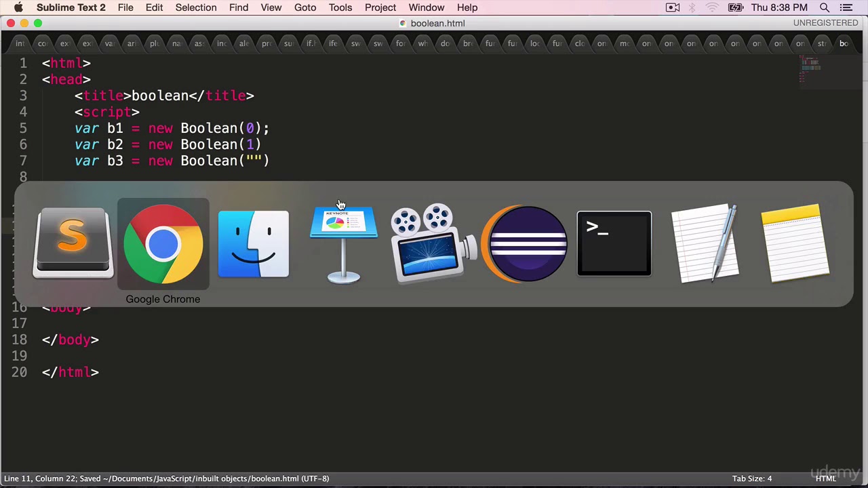Image resolution: width=868 pixels, height=488 pixels.
Task: Open the Tab Size: 4 selector
Action: click(x=752, y=479)
